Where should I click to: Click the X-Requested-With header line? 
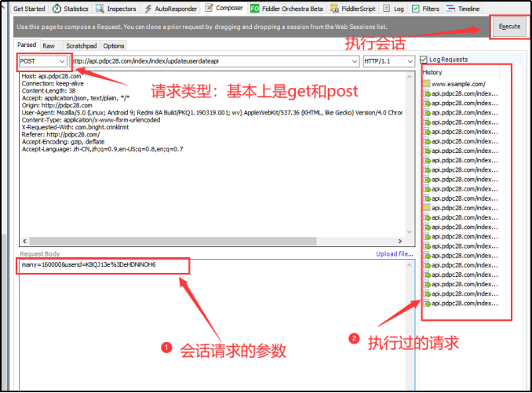(75, 127)
